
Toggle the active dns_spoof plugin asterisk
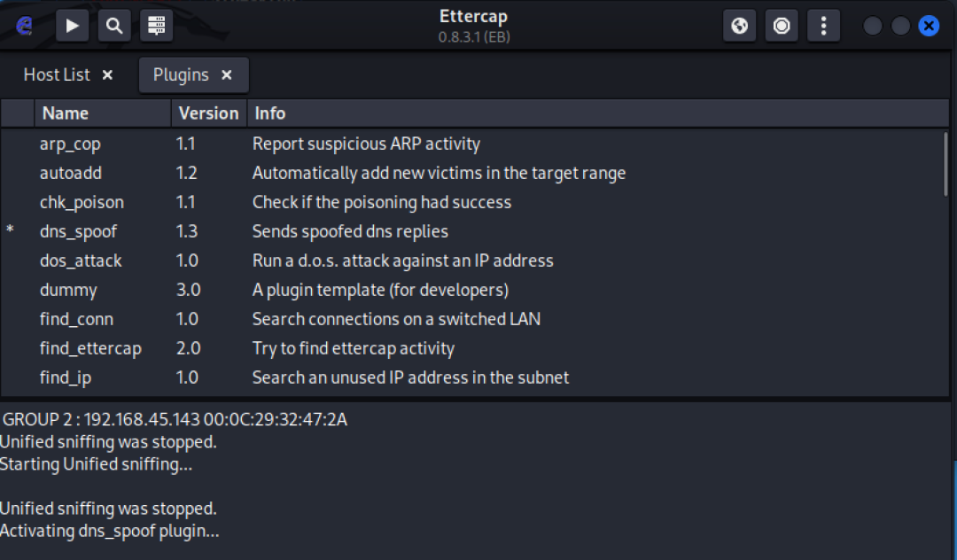point(11,232)
